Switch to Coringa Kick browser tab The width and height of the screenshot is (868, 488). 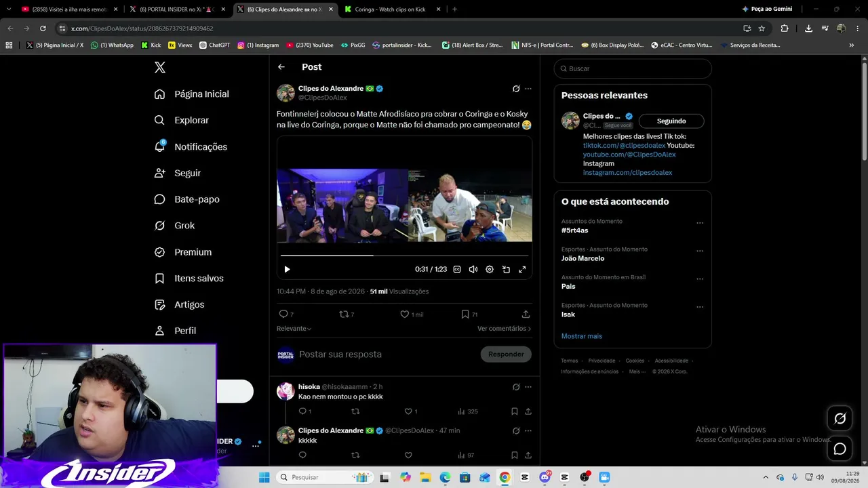(x=393, y=9)
